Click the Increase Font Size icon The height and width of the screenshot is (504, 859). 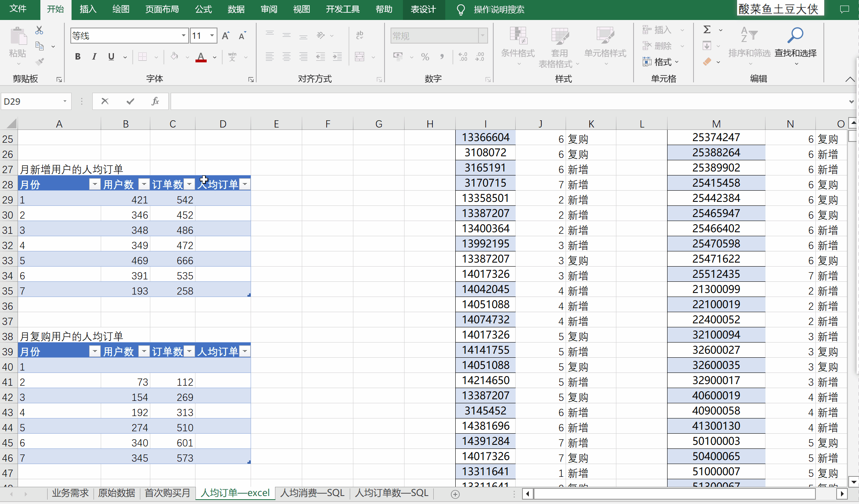click(225, 36)
